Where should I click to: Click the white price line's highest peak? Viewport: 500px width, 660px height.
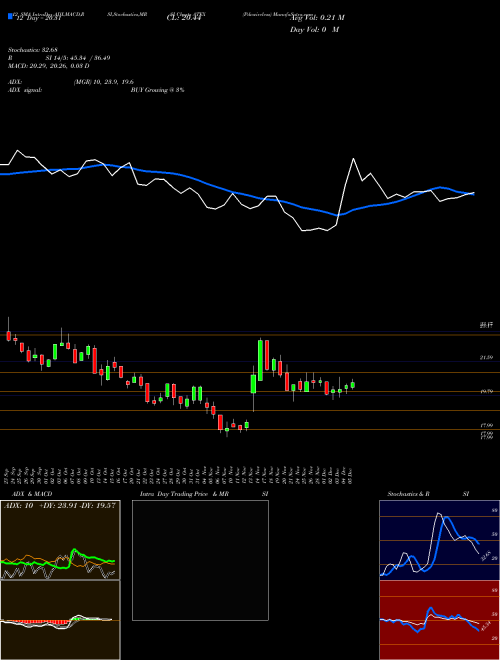coord(18,151)
